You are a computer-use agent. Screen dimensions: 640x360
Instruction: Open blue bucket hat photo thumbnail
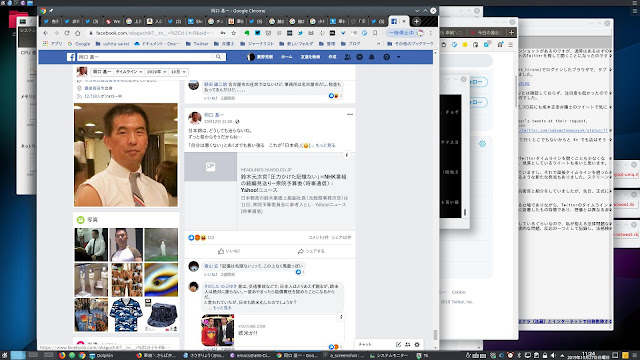click(161, 315)
